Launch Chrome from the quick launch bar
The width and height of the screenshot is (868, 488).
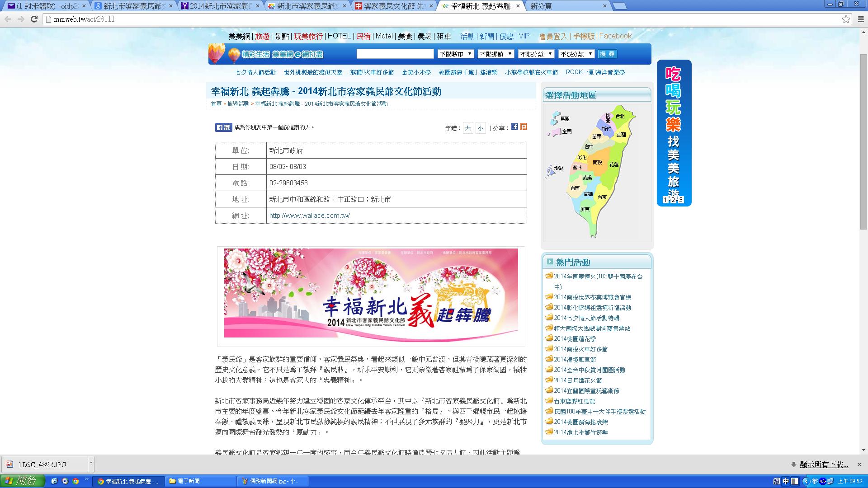(75, 481)
